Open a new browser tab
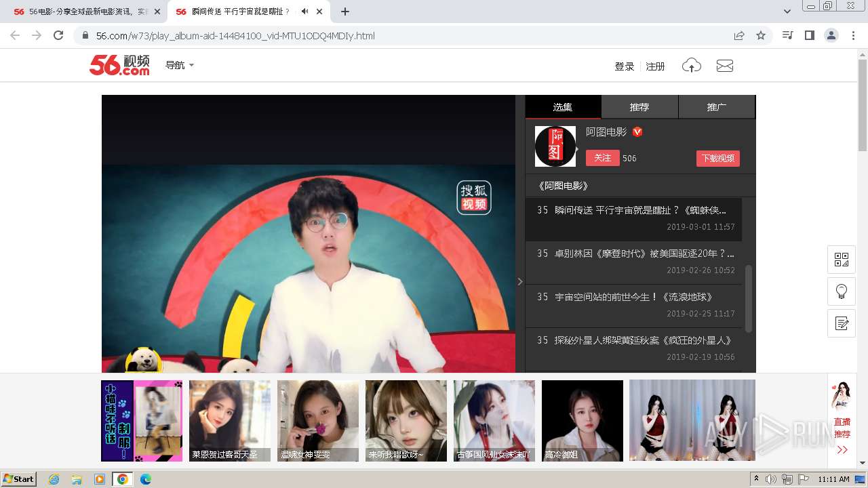This screenshot has width=868, height=488. pos(345,12)
